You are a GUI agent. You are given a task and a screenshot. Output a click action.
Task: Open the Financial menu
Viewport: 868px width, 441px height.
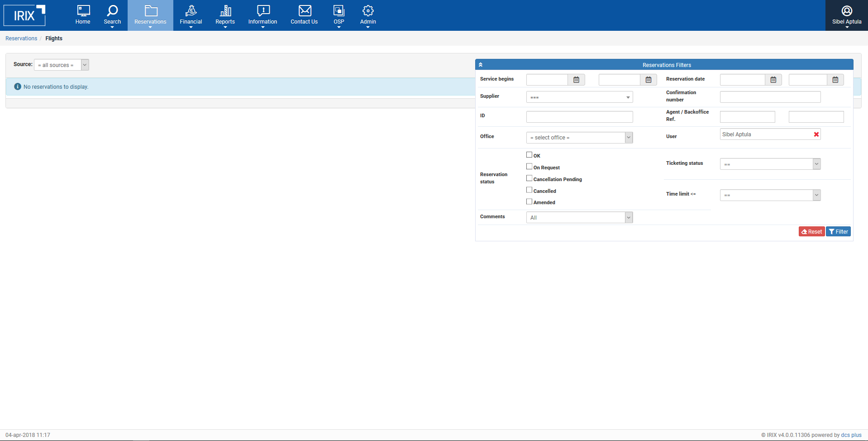point(191,15)
